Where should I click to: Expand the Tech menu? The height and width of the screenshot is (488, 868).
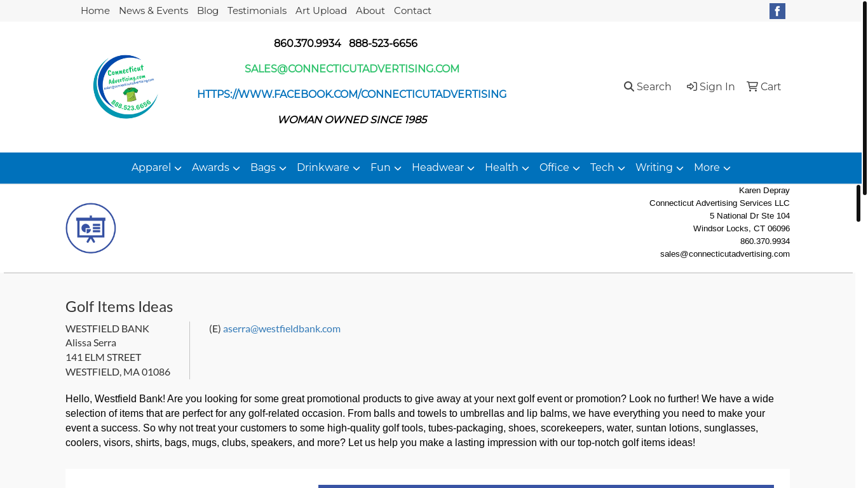pyautogui.click(x=607, y=168)
